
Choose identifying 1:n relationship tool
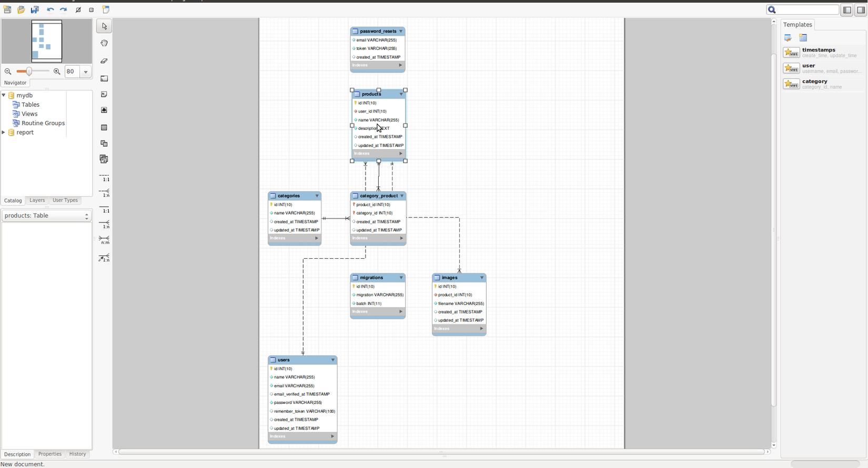coord(104,224)
